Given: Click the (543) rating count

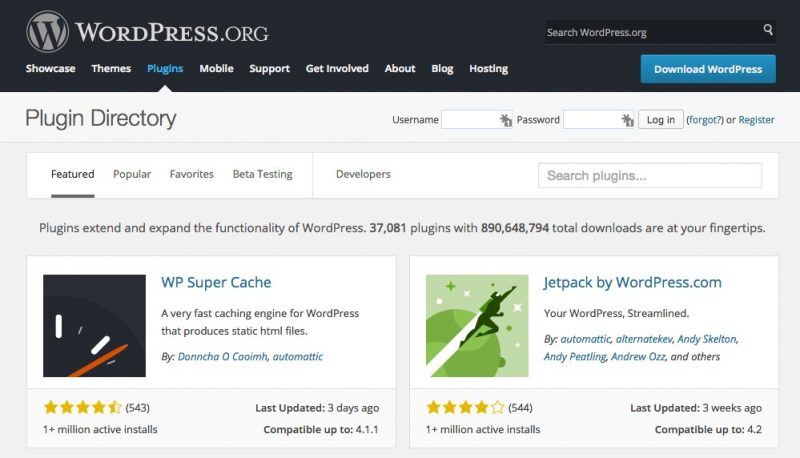Looking at the screenshot, I should [138, 408].
